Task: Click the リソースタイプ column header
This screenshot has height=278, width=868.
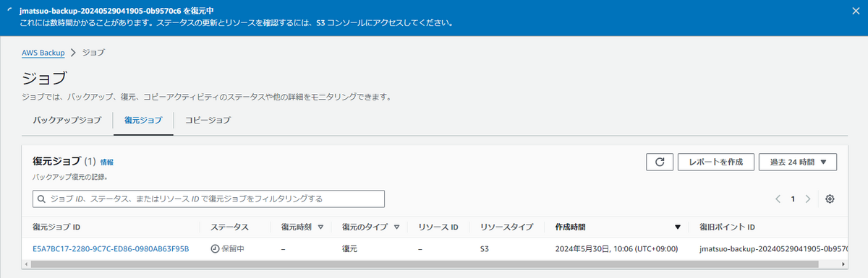Action: pos(507,227)
